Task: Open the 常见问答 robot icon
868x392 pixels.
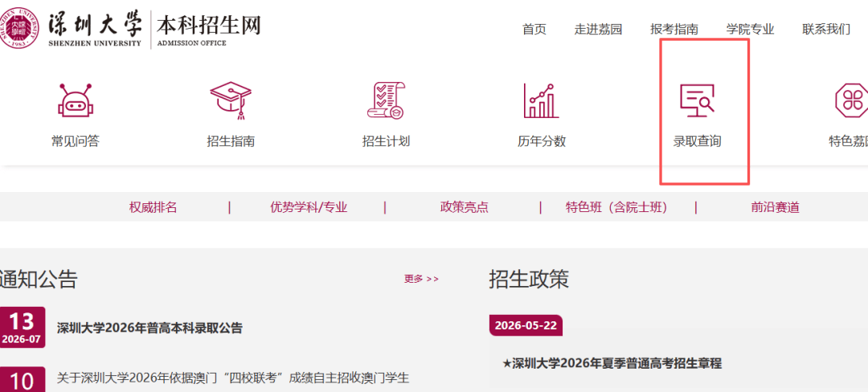Action: pos(76,100)
